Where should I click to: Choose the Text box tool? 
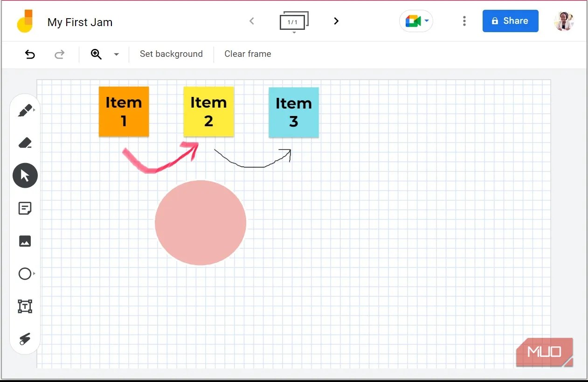coord(25,306)
